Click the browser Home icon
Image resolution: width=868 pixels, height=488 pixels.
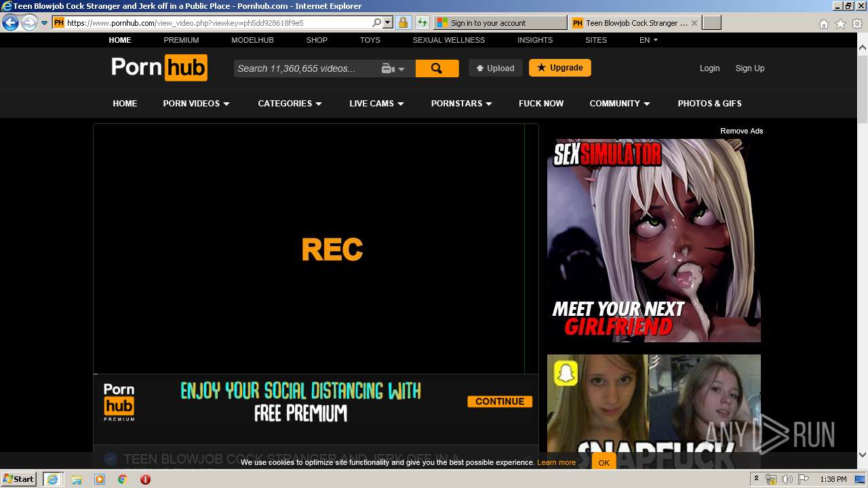(824, 24)
